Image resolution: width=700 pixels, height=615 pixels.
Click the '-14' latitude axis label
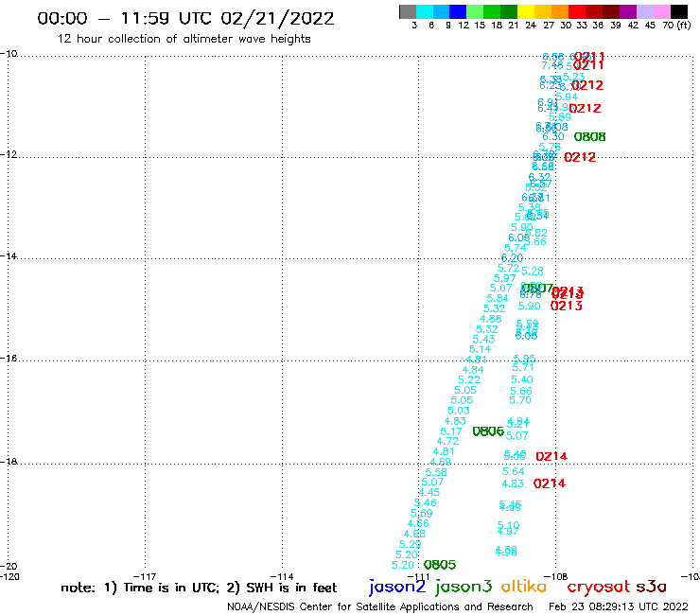pyautogui.click(x=9, y=255)
